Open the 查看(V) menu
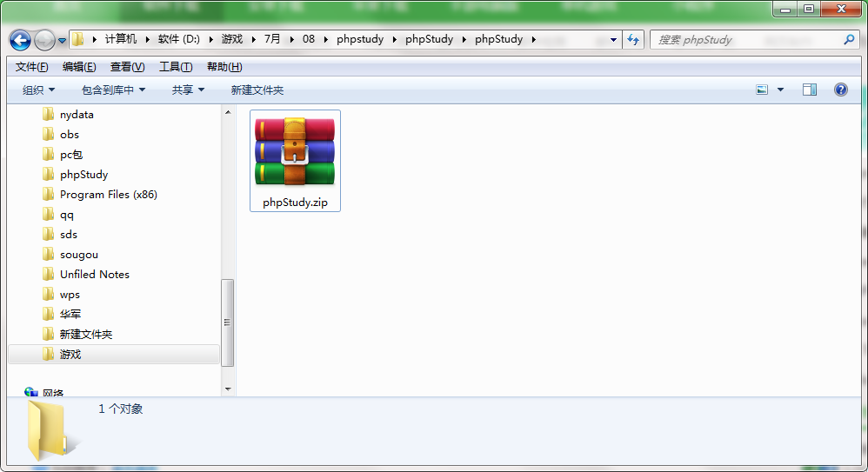 pyautogui.click(x=127, y=67)
